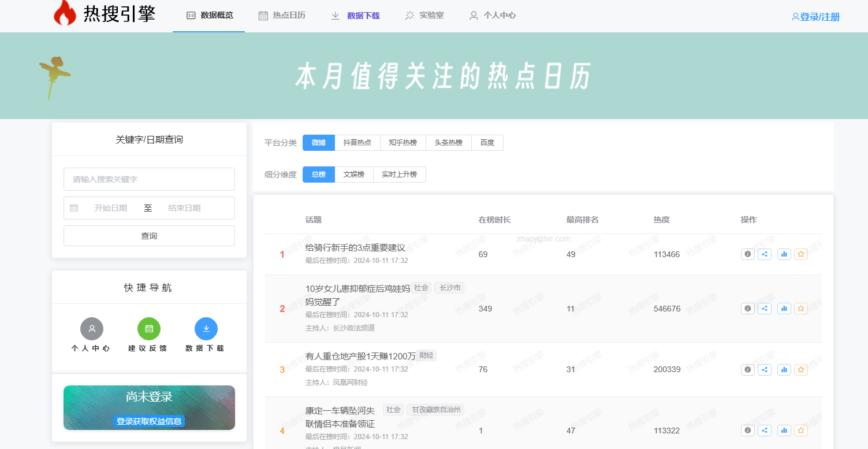Open the 开始日期 date picker
Image resolution: width=868 pixels, height=449 pixels.
pos(111,207)
